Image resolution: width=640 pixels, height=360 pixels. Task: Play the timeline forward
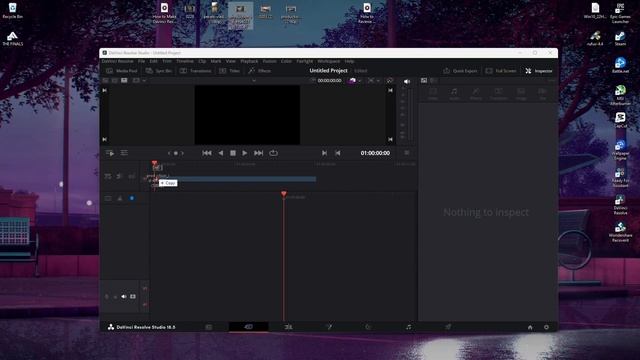244,153
